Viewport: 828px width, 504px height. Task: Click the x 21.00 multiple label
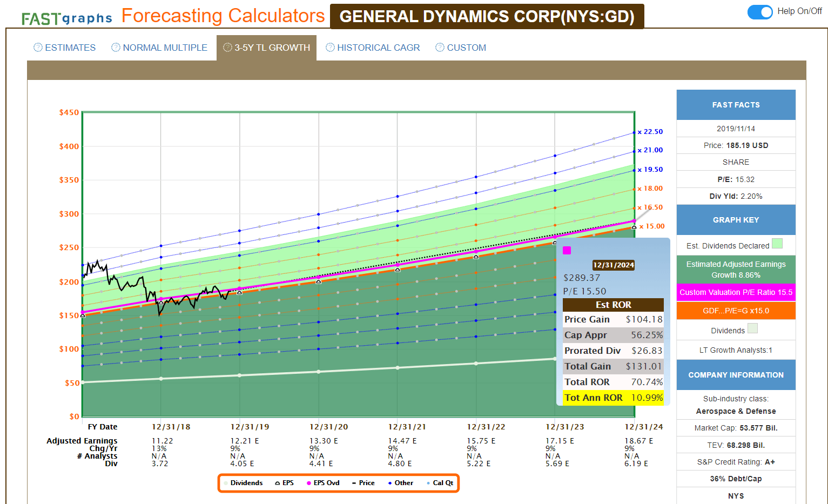click(x=650, y=150)
